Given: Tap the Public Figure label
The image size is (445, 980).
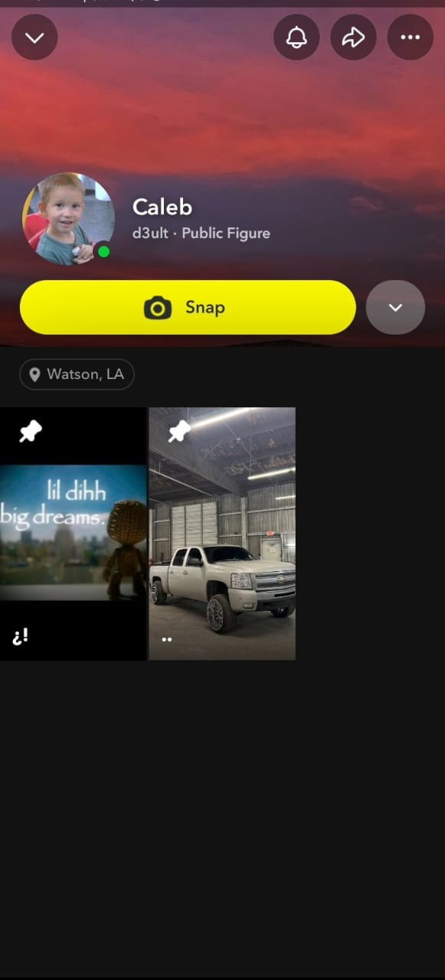Looking at the screenshot, I should click(226, 234).
